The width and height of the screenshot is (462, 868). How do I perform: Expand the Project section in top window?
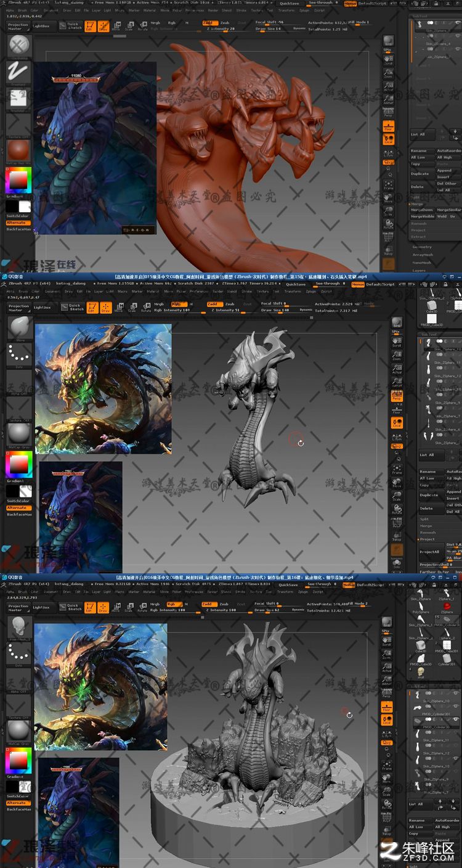pos(418,230)
